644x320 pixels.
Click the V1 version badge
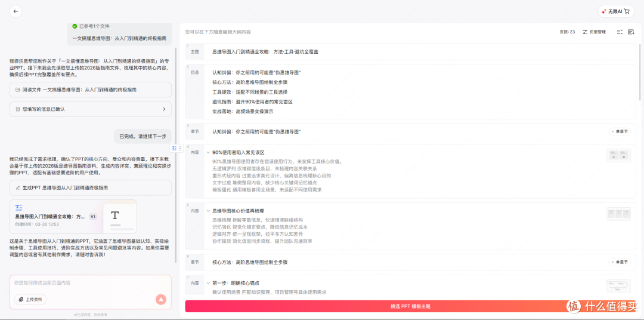[x=93, y=216]
